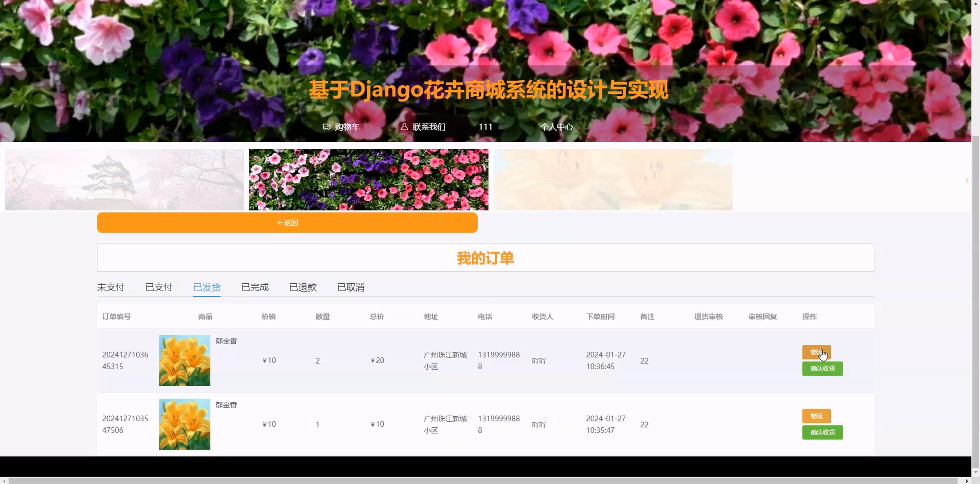Click 确认收货 for order 2024127103645315
Viewport: 980px width, 484px height.
pos(822,368)
